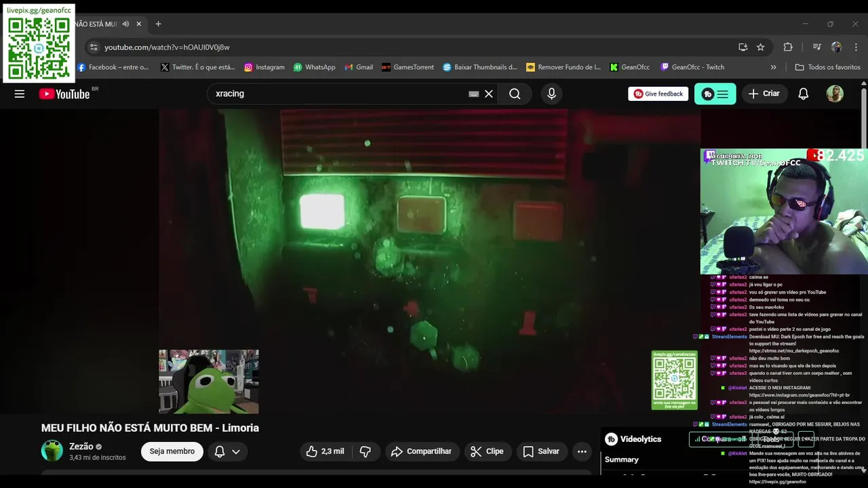Like the video with thumbs up
Screen dimensions: 868x488
coord(325,451)
